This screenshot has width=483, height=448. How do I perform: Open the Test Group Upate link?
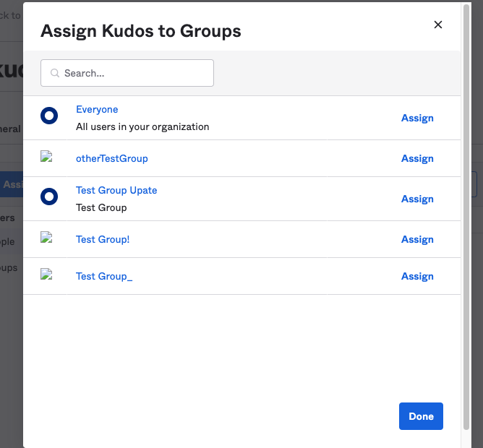(x=116, y=190)
